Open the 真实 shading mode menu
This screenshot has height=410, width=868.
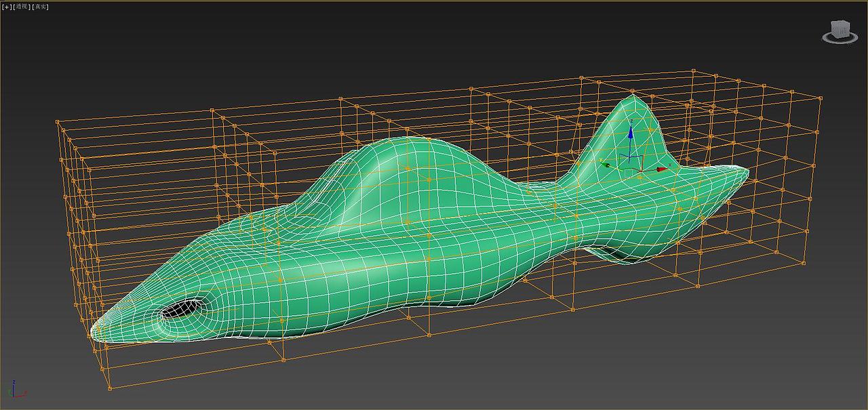coord(40,6)
